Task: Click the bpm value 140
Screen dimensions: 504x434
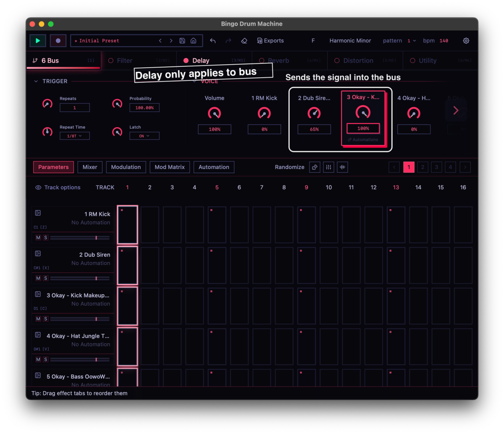Action: (x=444, y=41)
